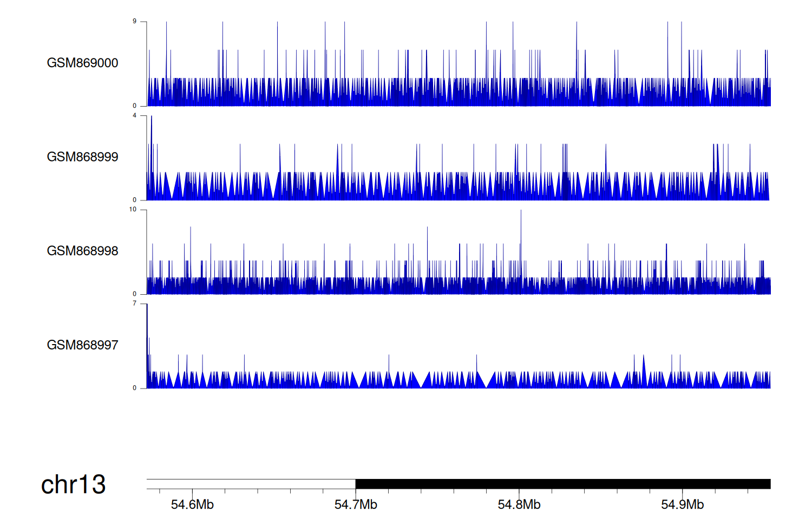Click the black band on chr13 ideogram
Screen dimensions: 812x531
pyautogui.click(x=563, y=484)
